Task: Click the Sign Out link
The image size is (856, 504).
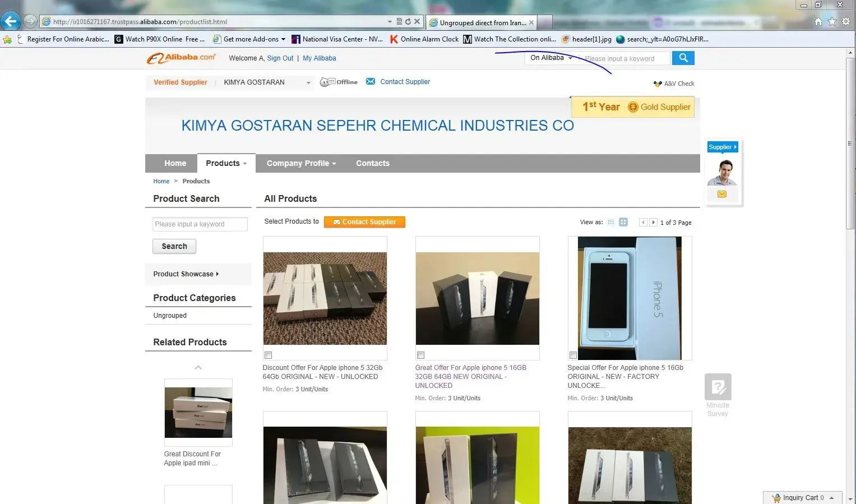Action: coord(280,58)
